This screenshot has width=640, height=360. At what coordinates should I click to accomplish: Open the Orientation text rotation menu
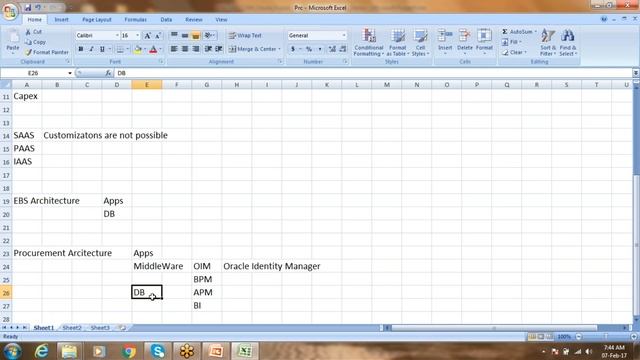(209, 36)
